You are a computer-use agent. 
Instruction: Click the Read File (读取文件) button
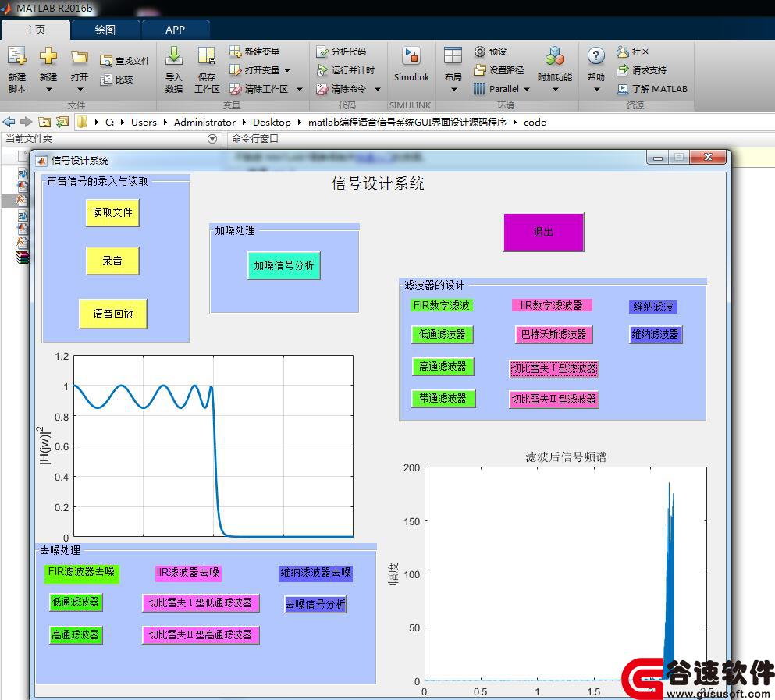pos(112,212)
